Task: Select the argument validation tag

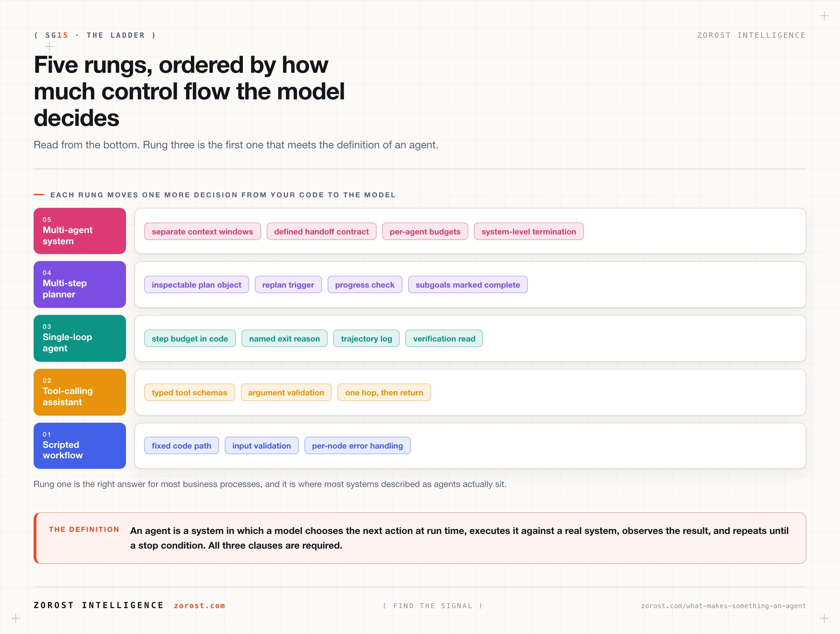Action: [x=286, y=393]
